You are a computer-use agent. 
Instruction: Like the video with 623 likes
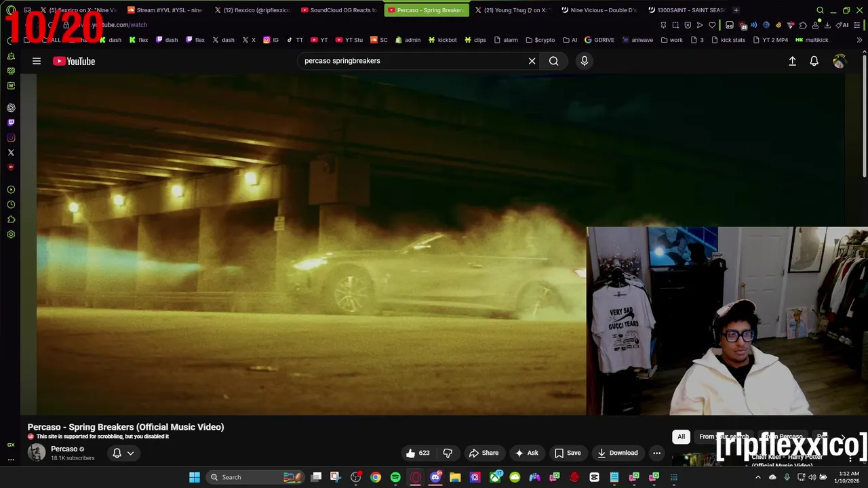pyautogui.click(x=418, y=453)
